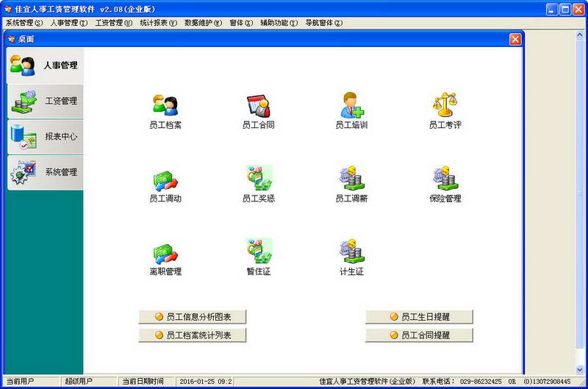
Task: Click the scrollbar up arrow on the right
Action: pos(579,35)
